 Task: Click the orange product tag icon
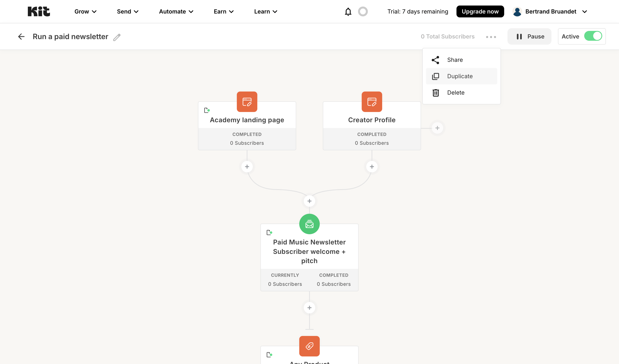[x=309, y=346]
